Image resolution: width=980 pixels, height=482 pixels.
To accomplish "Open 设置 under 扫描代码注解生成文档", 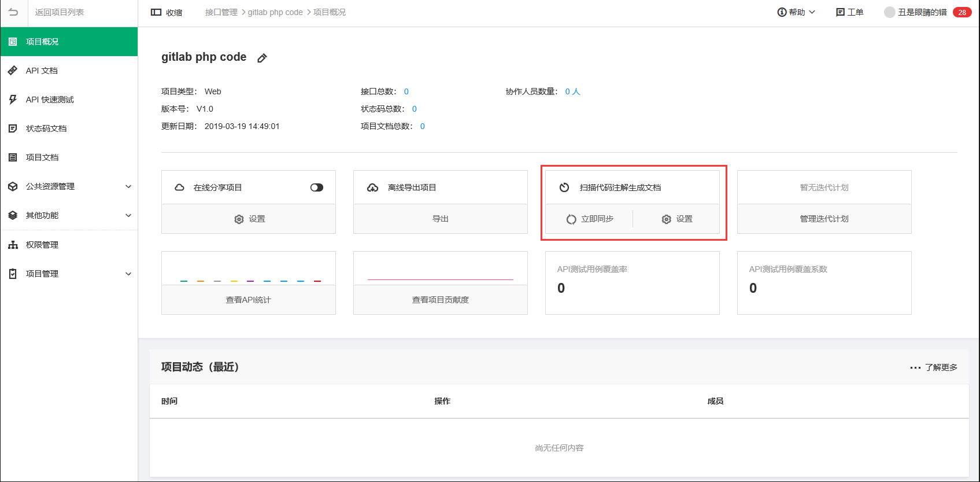I will tap(676, 219).
